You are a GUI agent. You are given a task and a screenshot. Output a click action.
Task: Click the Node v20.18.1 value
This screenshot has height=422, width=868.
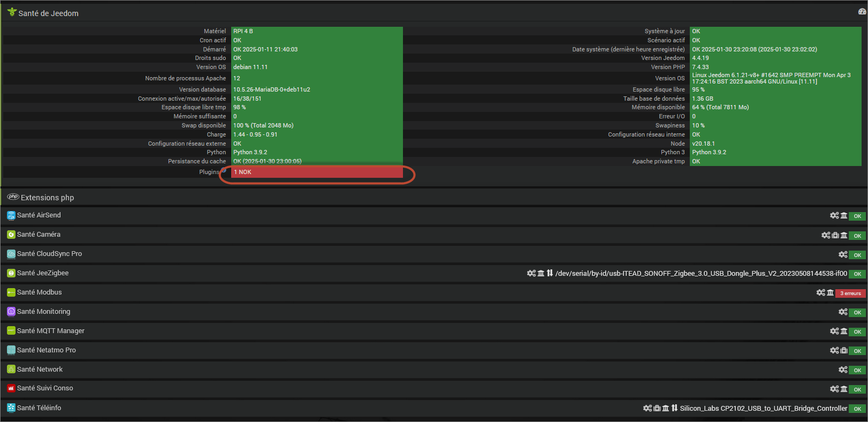pyautogui.click(x=703, y=144)
